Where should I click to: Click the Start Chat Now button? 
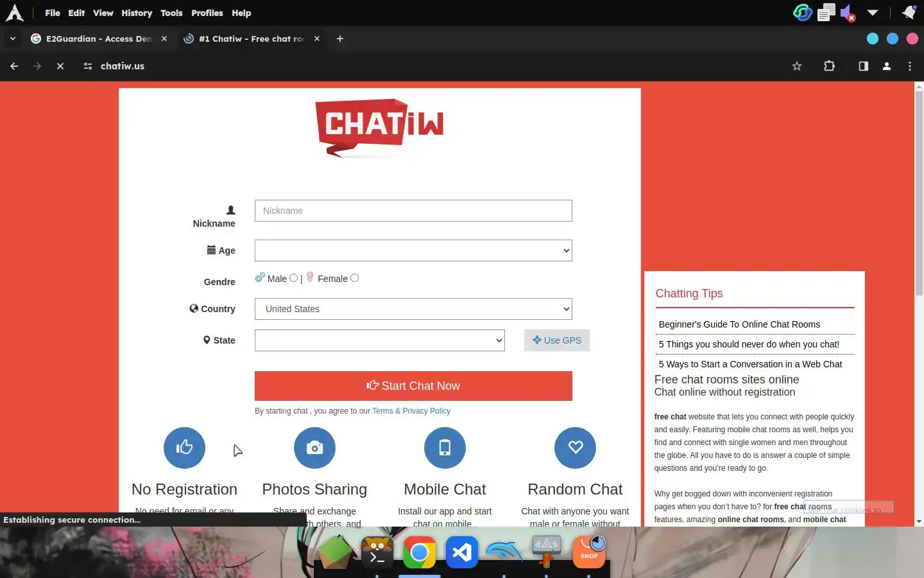point(413,386)
